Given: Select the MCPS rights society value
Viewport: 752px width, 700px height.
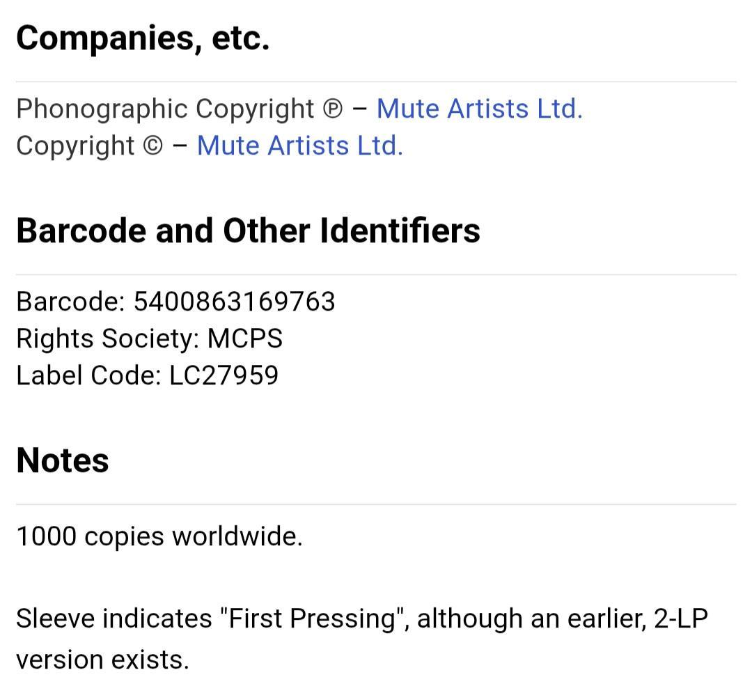Looking at the screenshot, I should [245, 339].
